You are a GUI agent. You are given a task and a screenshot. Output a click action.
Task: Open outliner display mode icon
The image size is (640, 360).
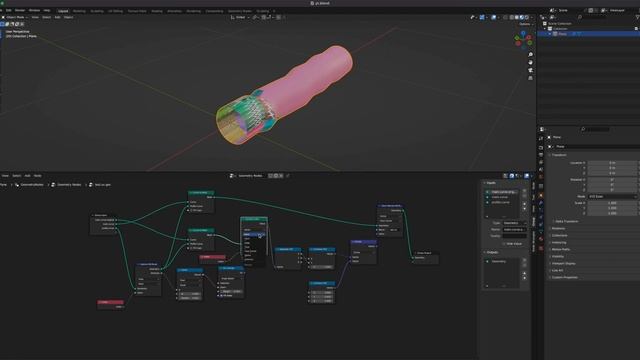[x=552, y=18]
